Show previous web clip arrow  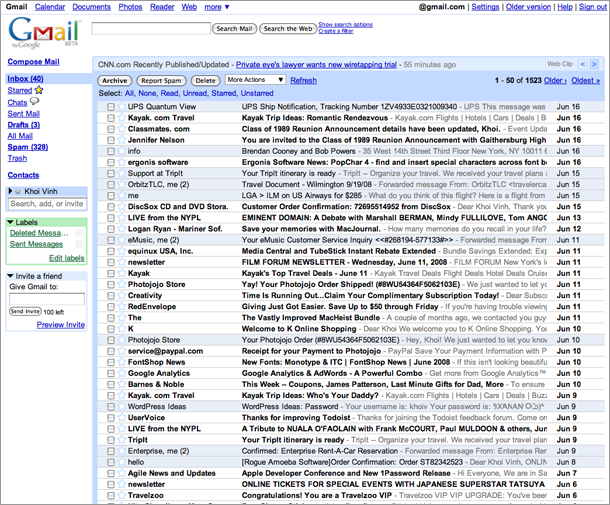coord(582,64)
